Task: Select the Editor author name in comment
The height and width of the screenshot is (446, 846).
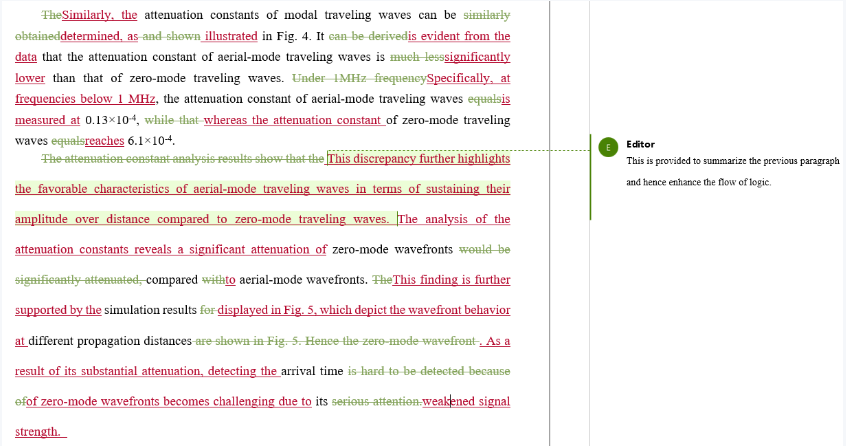Action: coord(640,145)
